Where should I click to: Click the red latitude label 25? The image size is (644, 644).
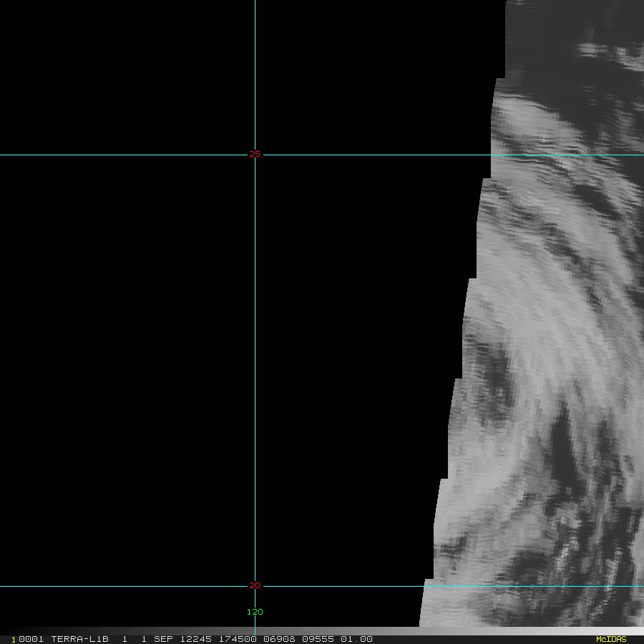coord(255,154)
